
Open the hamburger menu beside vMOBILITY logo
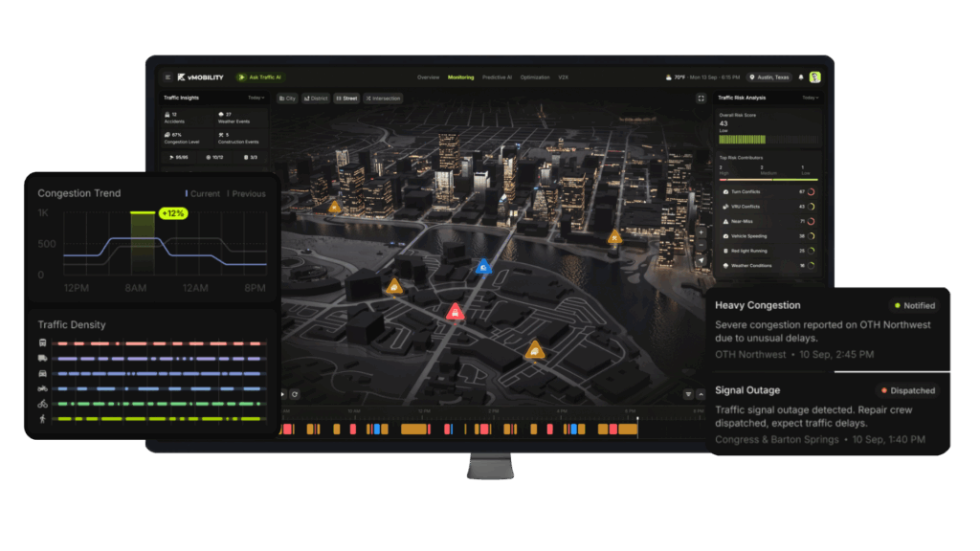(167, 77)
